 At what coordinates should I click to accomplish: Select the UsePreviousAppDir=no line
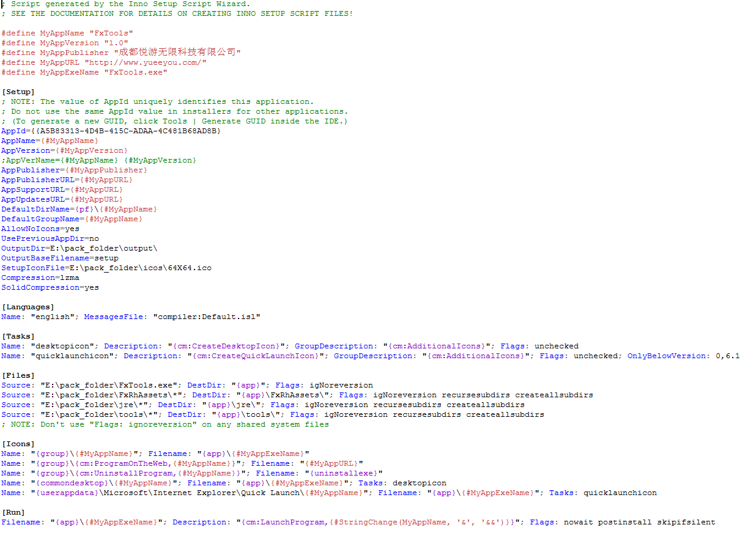pos(50,238)
